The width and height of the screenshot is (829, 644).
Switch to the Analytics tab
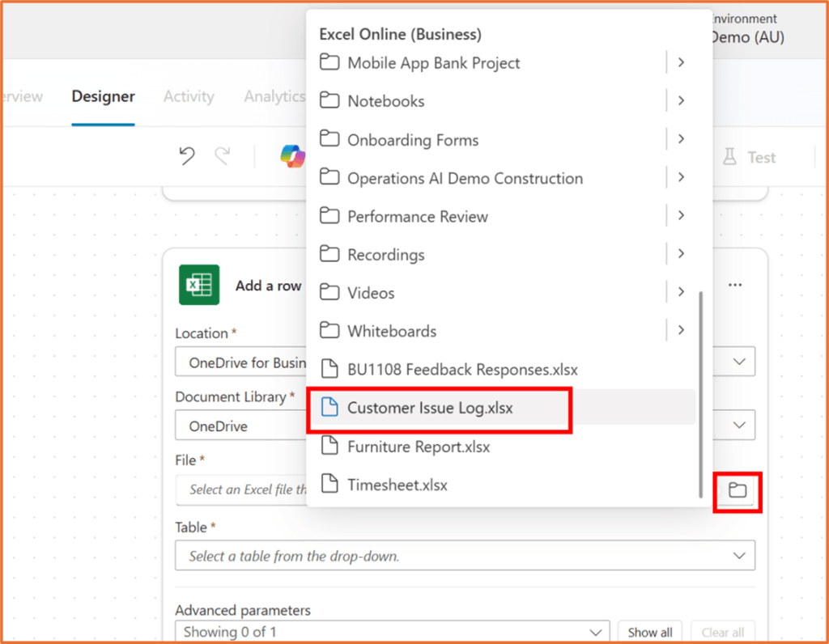point(274,96)
